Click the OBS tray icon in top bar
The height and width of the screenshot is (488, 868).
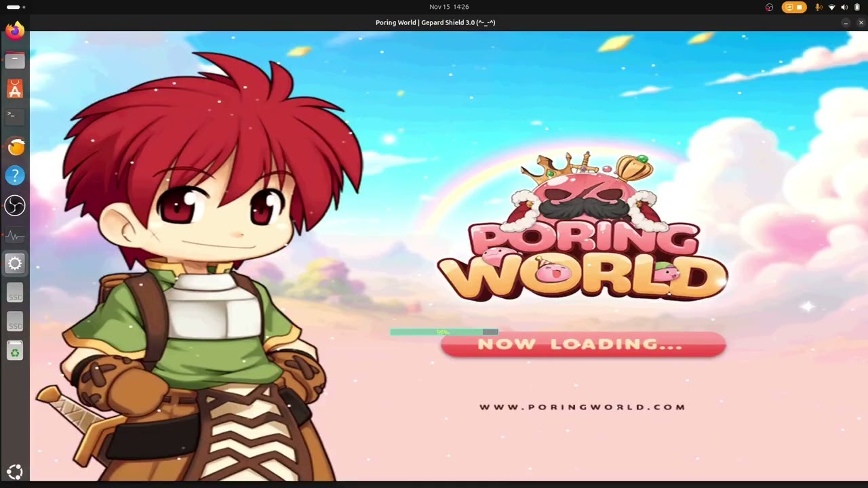[769, 7]
